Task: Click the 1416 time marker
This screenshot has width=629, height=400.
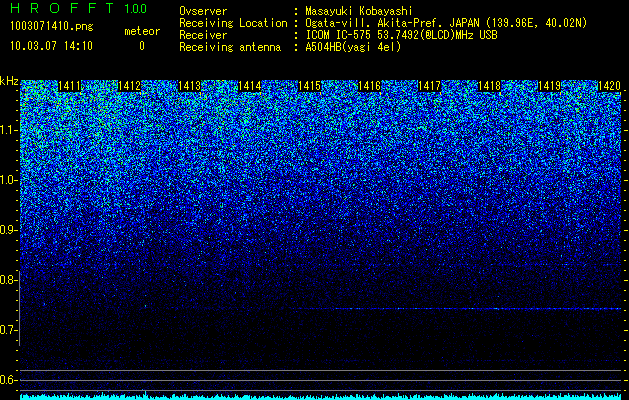Action: [x=369, y=86]
